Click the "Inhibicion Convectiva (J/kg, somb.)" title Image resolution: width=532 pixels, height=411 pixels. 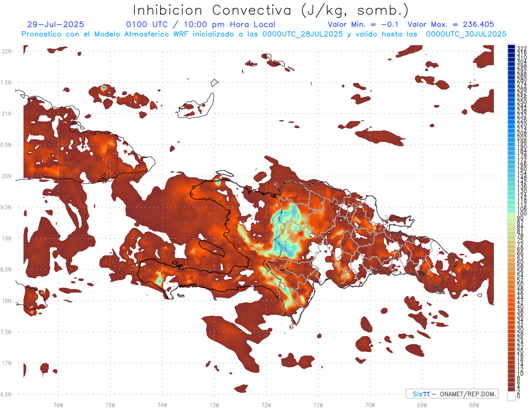click(x=271, y=11)
